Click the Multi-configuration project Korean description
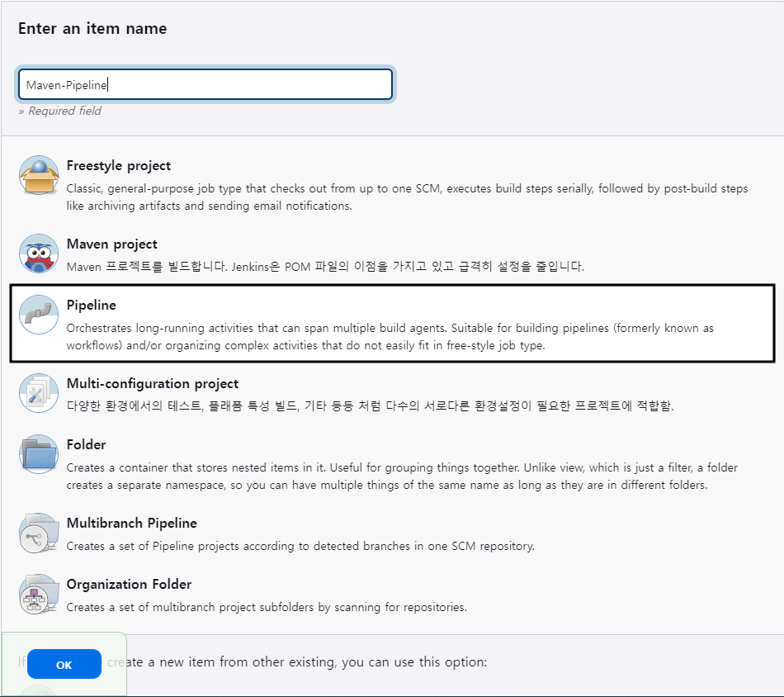 click(x=370, y=405)
